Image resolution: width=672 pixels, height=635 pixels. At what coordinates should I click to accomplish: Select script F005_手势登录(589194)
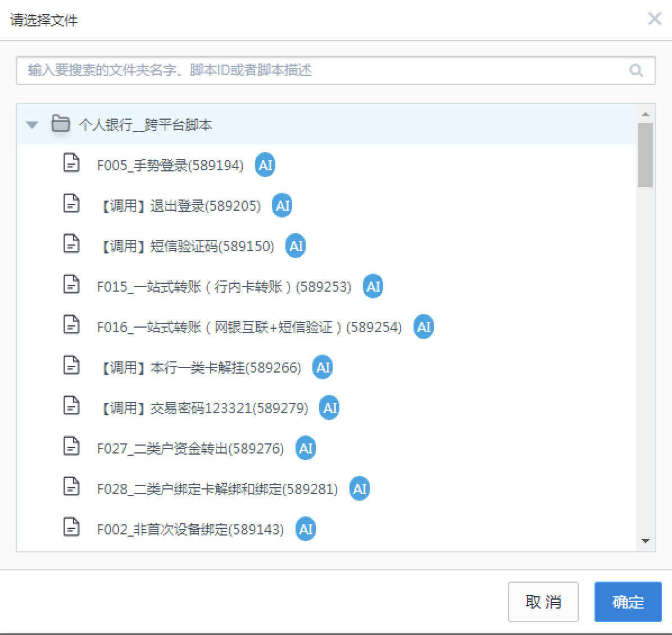pyautogui.click(x=170, y=166)
